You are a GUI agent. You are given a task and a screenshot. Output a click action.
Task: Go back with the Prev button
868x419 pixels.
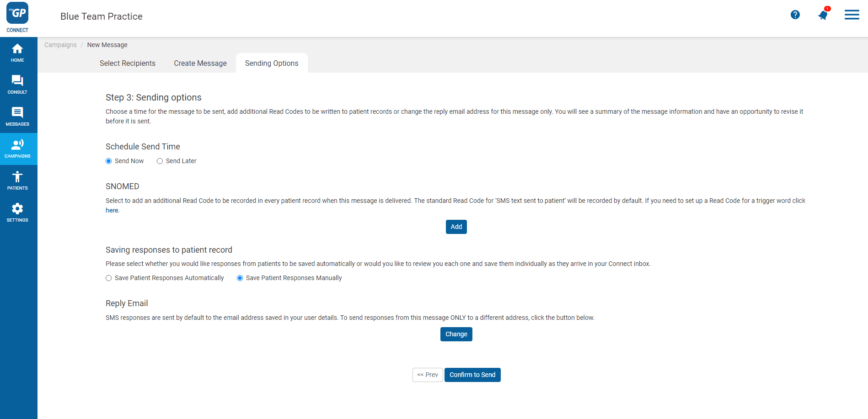[428, 375]
